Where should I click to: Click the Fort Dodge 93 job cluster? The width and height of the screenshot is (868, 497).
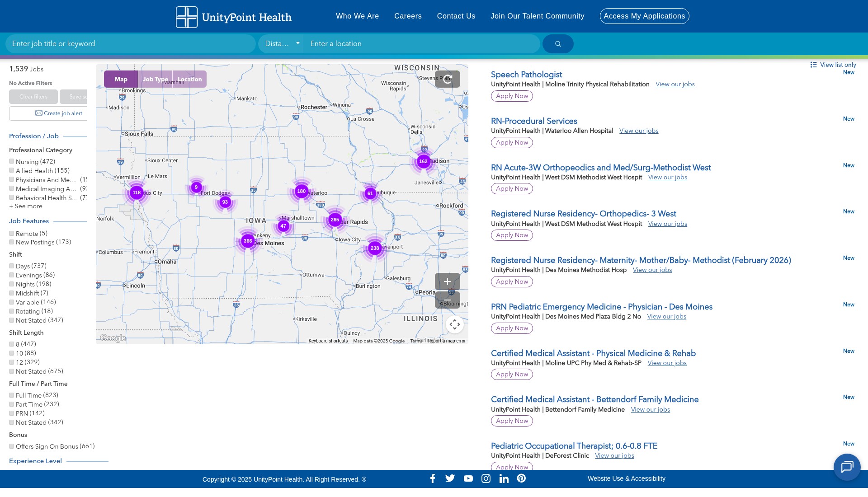[x=225, y=202]
